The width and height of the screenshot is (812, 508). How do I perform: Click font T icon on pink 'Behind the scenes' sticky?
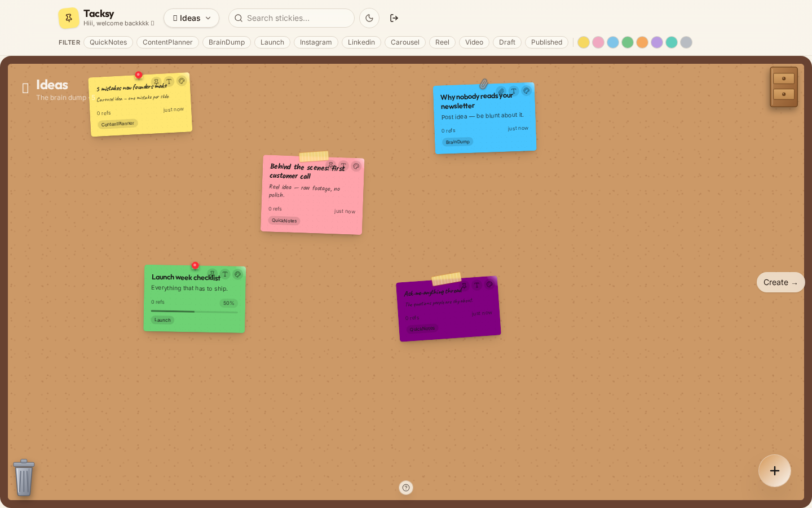pyautogui.click(x=343, y=166)
